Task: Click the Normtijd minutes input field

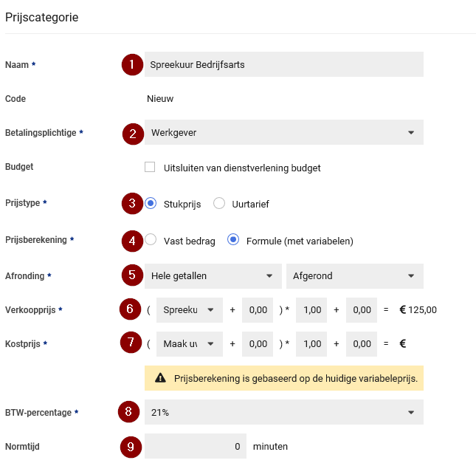Action: [x=196, y=446]
